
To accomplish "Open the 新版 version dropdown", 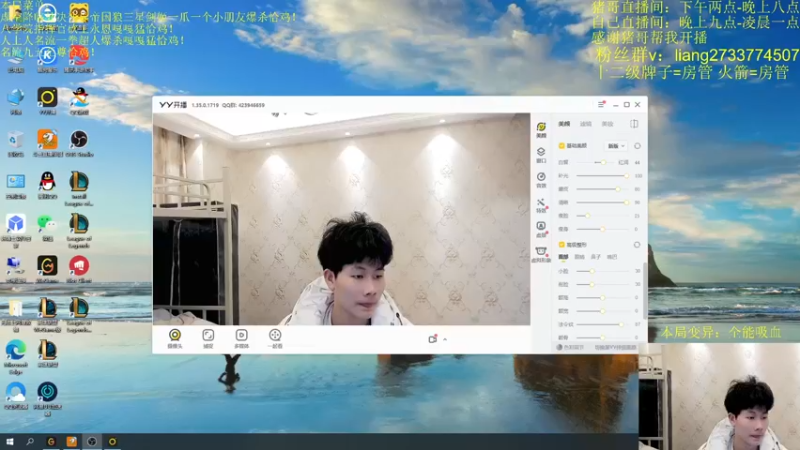I will (616, 146).
